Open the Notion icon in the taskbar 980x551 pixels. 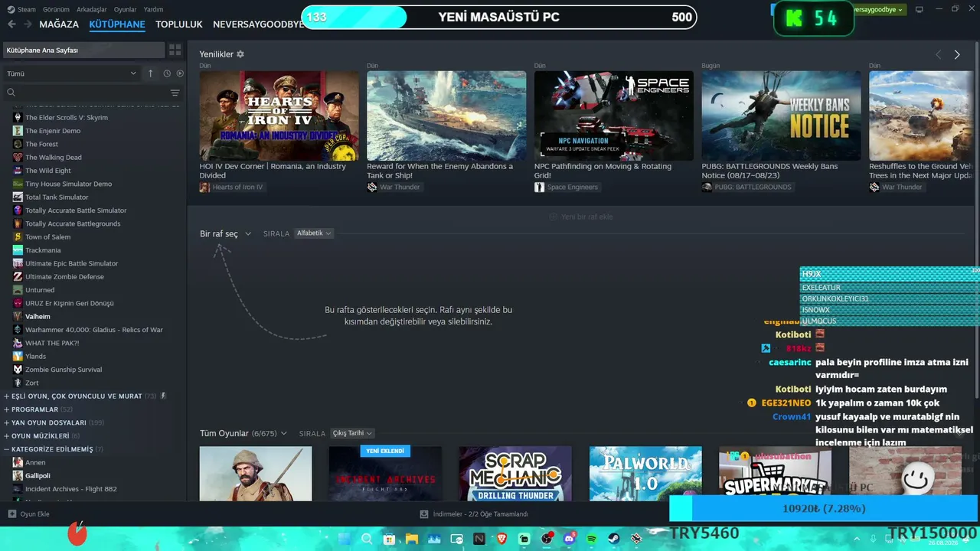pos(479,539)
